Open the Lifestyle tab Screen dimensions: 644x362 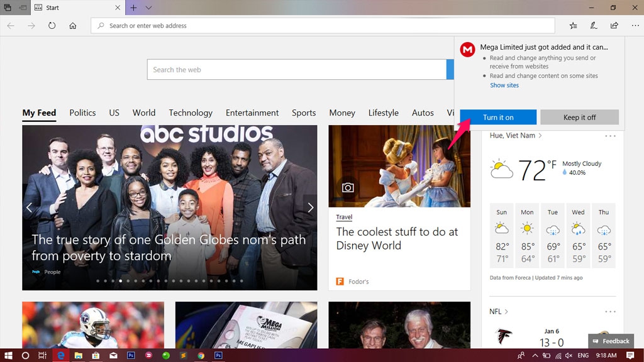point(383,112)
